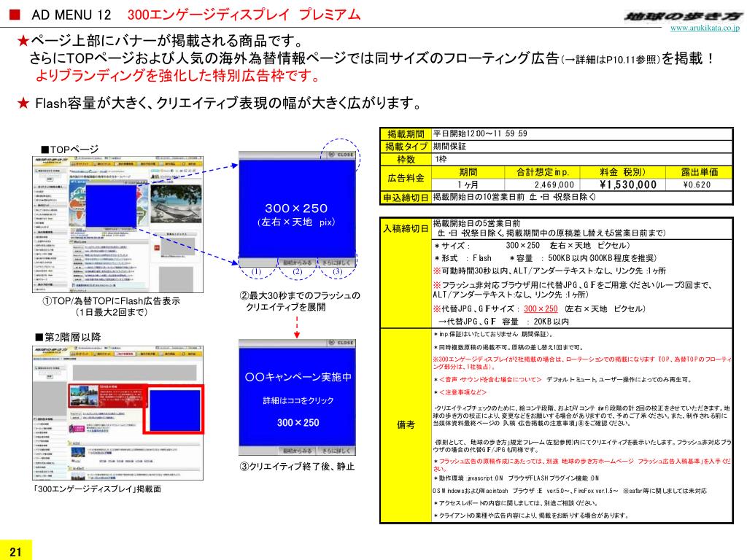Click the 掲載期間 header cell

tap(406, 134)
